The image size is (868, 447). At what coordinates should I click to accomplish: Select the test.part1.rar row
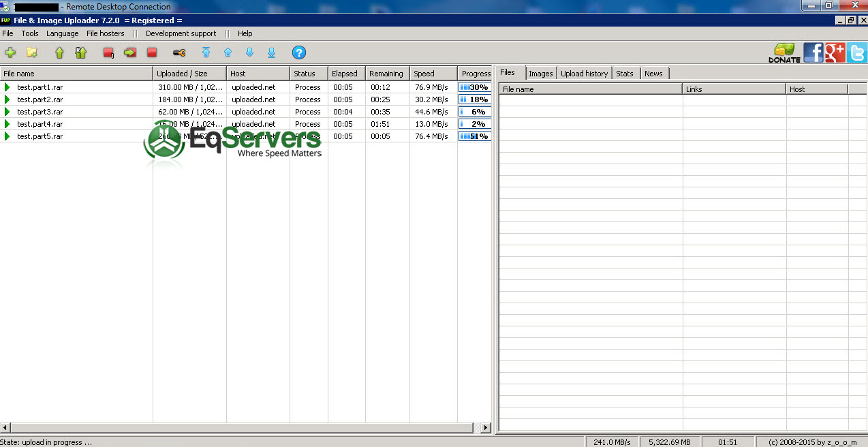(x=246, y=87)
